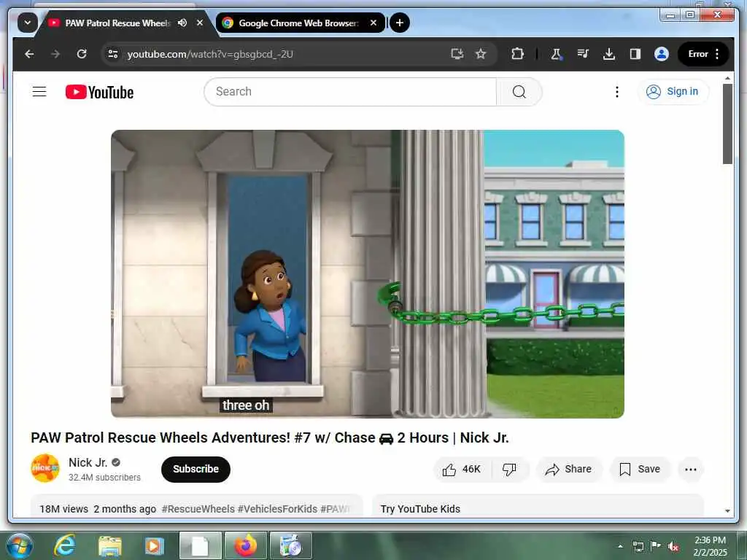Mute the tab using the speaker icon
The image size is (747, 560).
182,23
